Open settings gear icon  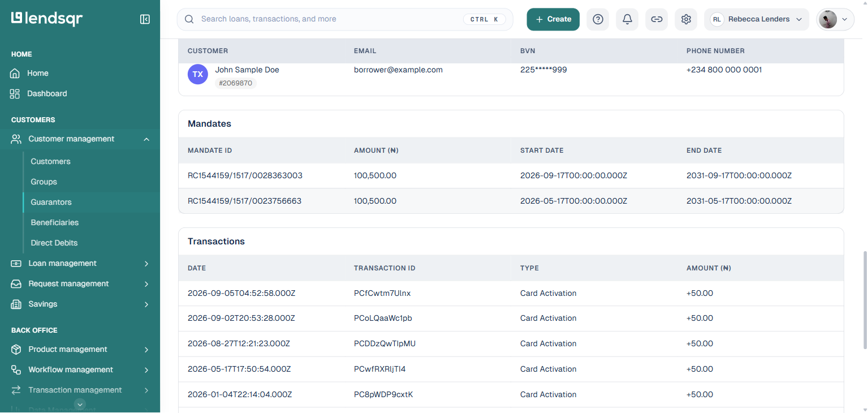(x=686, y=19)
